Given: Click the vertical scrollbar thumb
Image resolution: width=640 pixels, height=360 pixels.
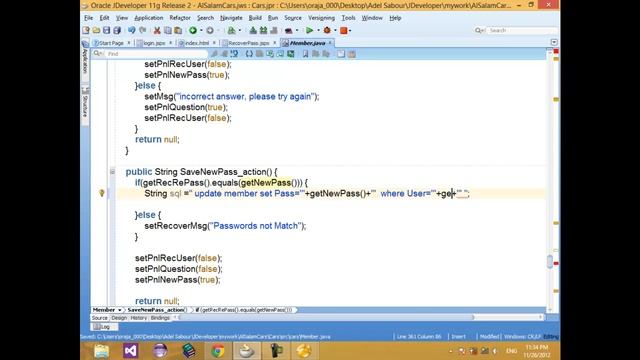Looking at the screenshot, I should (x=550, y=261).
